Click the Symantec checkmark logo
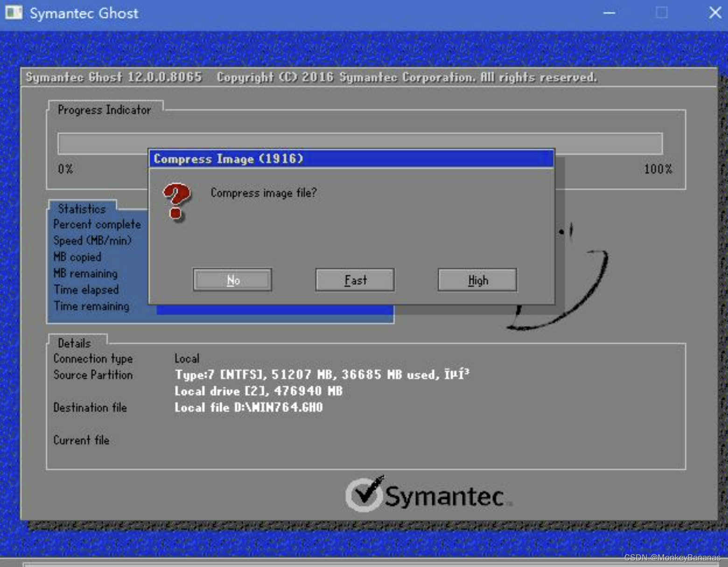The height and width of the screenshot is (567, 728). click(x=365, y=494)
